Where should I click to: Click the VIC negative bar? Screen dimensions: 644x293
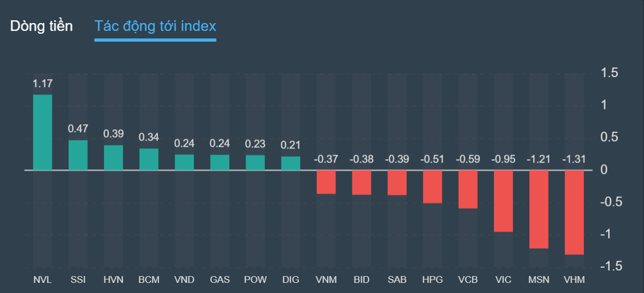[504, 200]
